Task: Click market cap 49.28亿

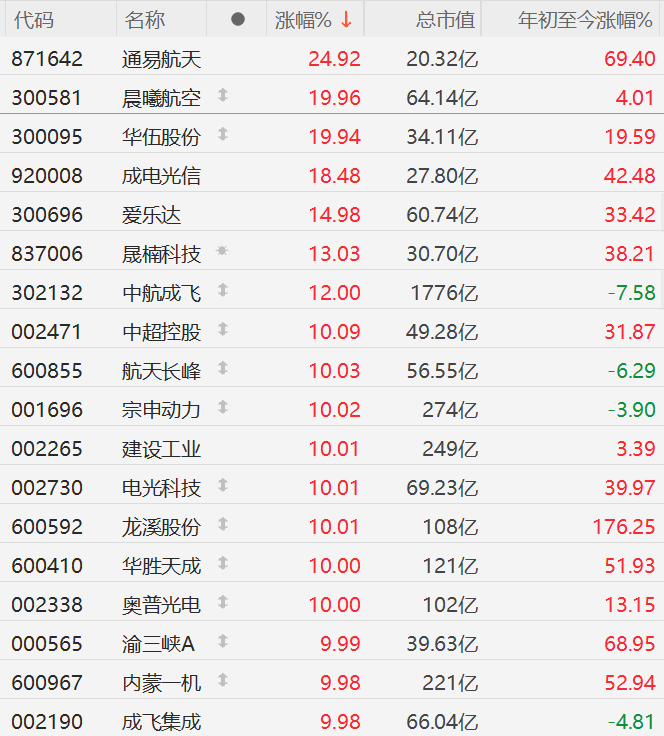Action: 442,332
